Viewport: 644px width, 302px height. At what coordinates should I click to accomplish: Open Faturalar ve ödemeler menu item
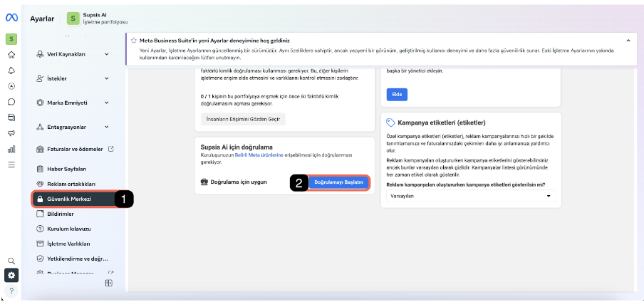point(75,149)
